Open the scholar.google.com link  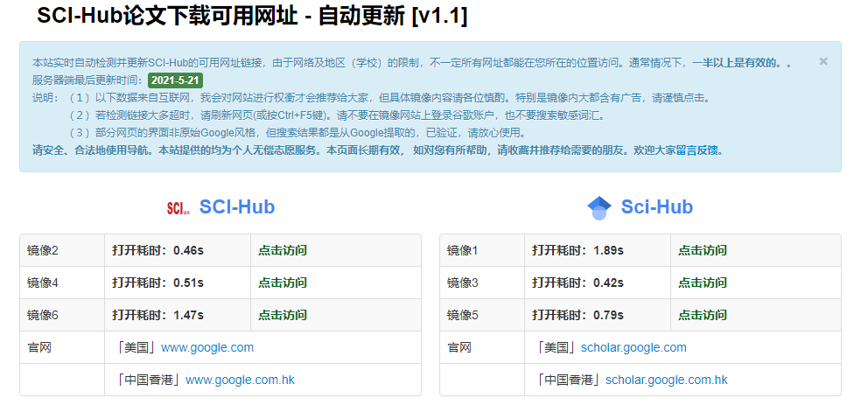point(633,348)
